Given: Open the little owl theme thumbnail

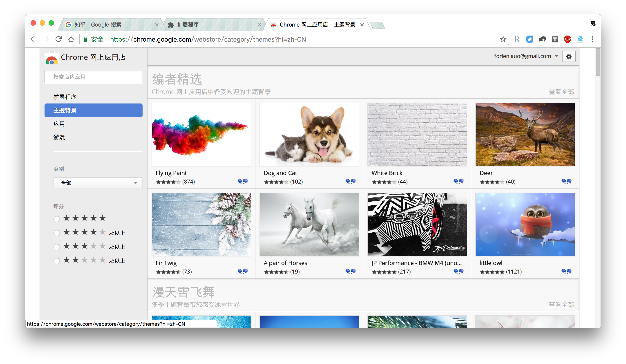Looking at the screenshot, I should (x=525, y=224).
